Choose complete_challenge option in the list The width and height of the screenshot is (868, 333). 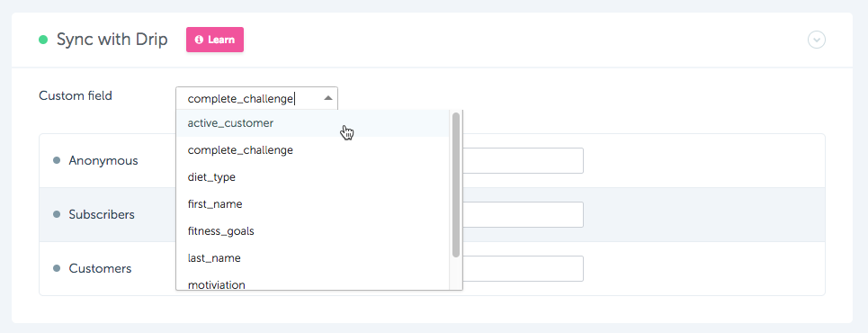click(313, 150)
